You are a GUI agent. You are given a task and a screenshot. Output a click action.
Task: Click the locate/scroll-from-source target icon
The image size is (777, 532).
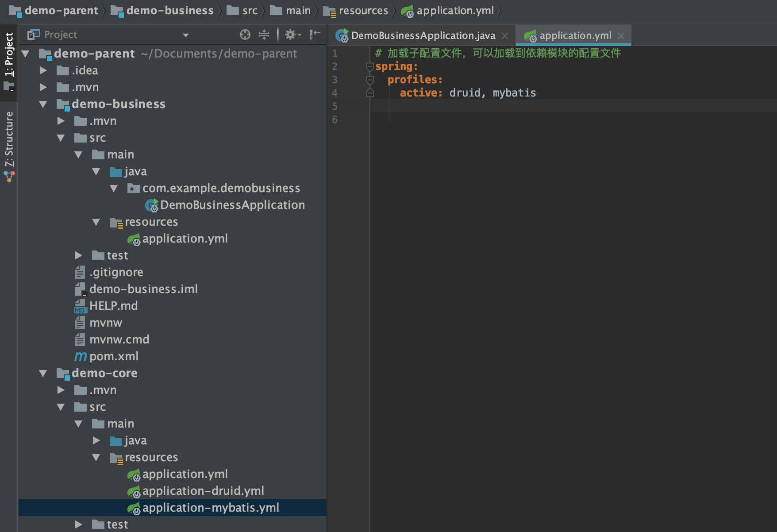245,35
